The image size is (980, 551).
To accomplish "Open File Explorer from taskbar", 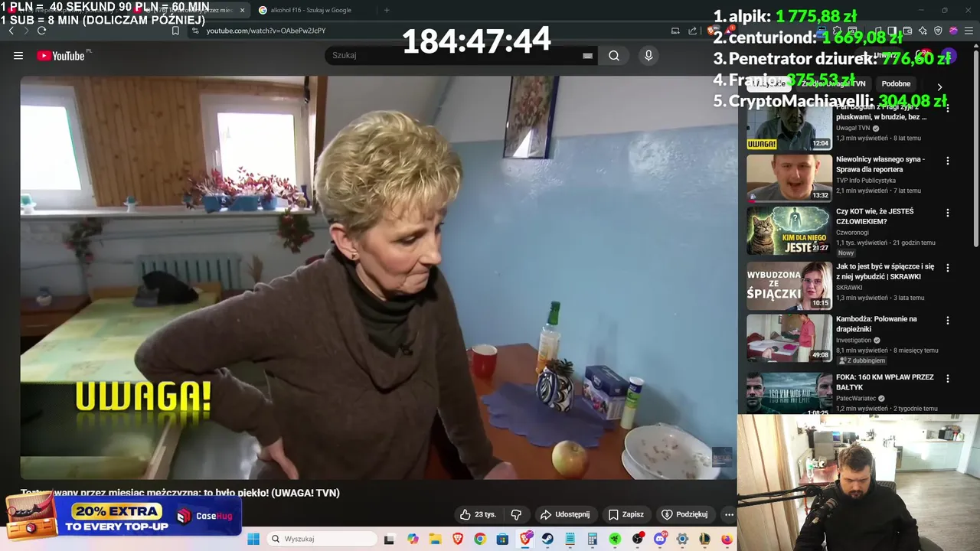I will (x=435, y=540).
